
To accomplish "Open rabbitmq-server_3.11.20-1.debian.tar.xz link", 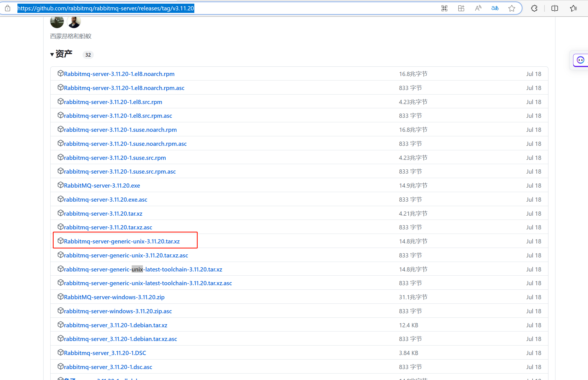I will click(x=115, y=325).
